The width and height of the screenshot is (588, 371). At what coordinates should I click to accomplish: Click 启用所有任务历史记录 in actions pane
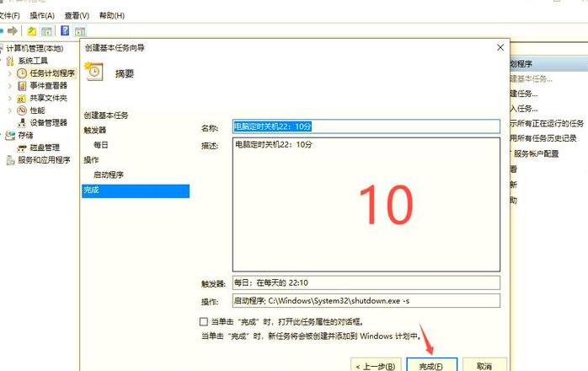pos(543,138)
